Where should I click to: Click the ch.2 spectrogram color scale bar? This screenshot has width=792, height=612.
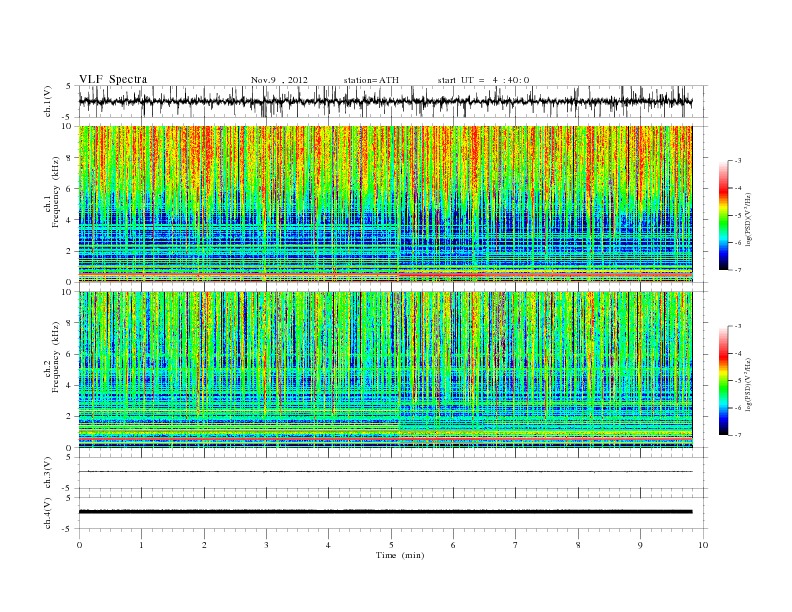click(723, 381)
